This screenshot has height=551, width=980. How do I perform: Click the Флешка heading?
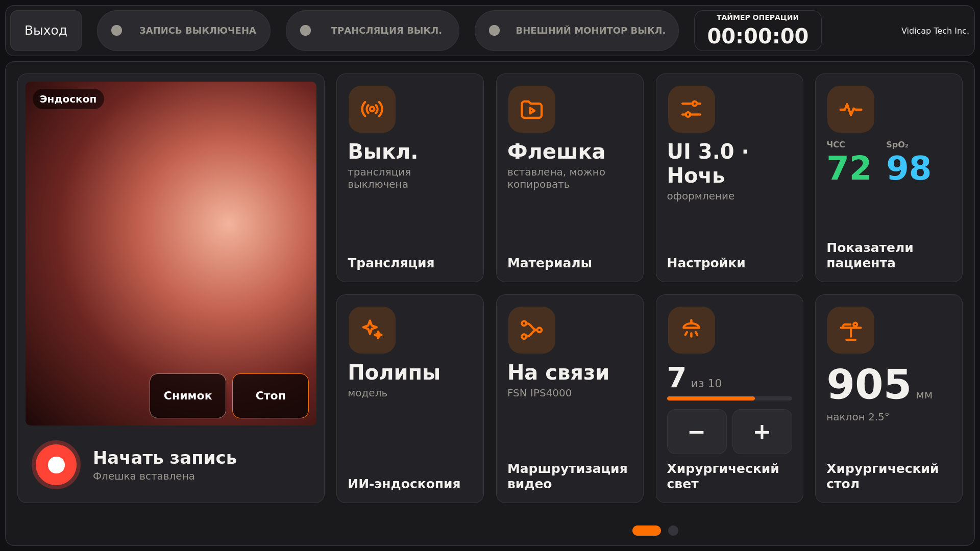click(x=556, y=152)
